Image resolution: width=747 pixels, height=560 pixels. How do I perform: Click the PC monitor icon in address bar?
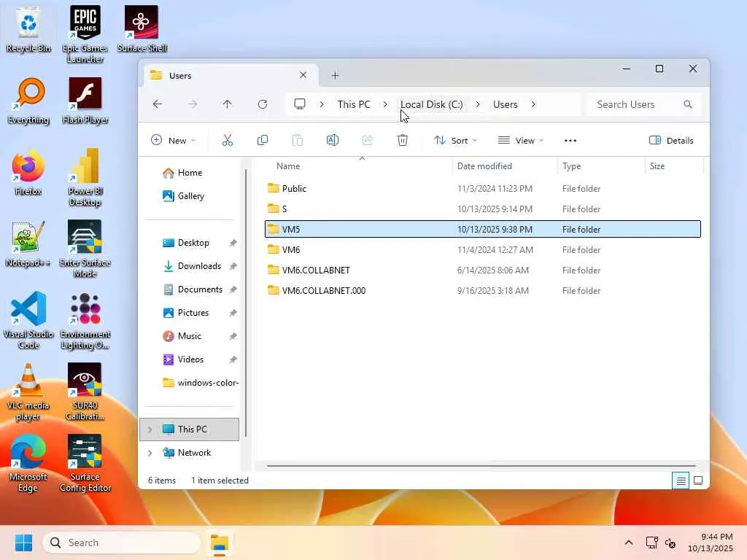click(x=300, y=104)
